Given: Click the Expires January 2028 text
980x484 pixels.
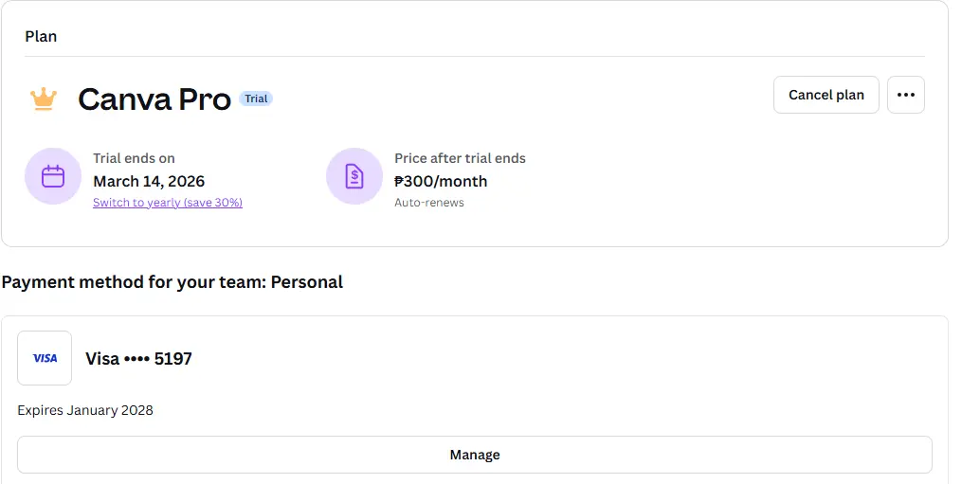Looking at the screenshot, I should [x=85, y=410].
